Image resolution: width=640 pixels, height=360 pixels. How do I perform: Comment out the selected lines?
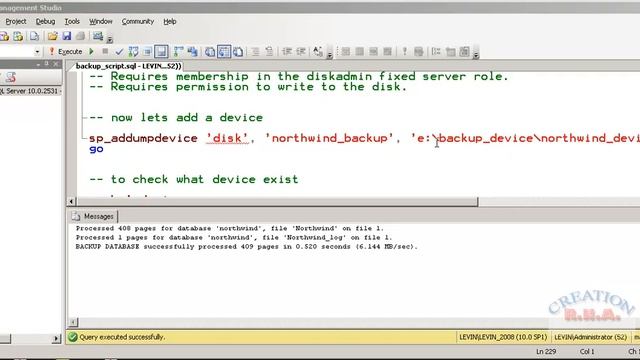point(256,52)
